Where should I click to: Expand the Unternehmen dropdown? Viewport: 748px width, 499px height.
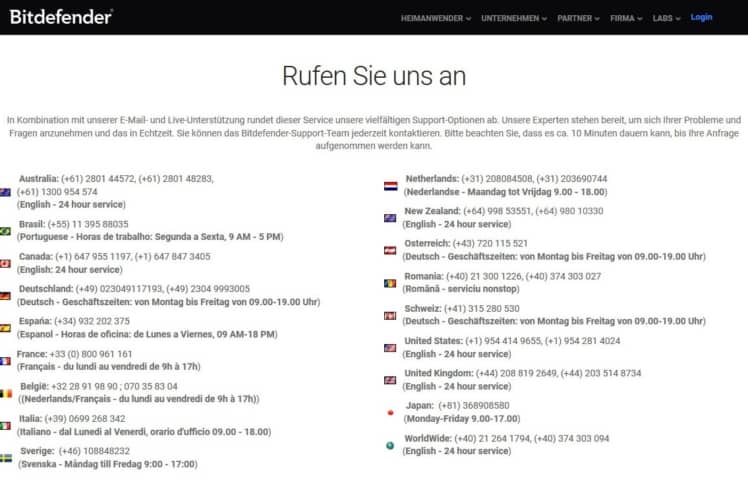[x=514, y=18]
